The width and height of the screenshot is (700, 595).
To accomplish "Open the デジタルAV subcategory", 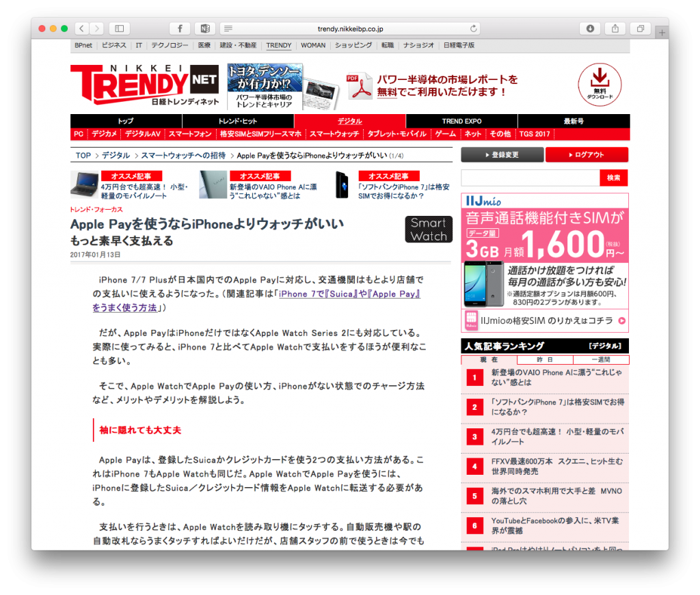I will click(143, 134).
